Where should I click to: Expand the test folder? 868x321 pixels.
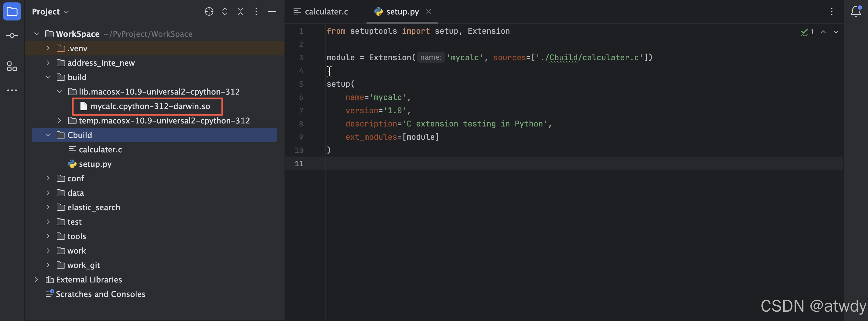48,222
